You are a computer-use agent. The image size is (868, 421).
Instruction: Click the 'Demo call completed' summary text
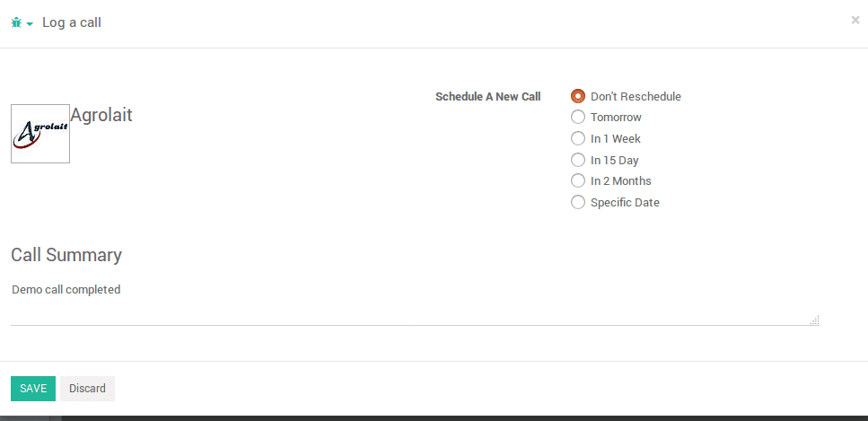(66, 289)
